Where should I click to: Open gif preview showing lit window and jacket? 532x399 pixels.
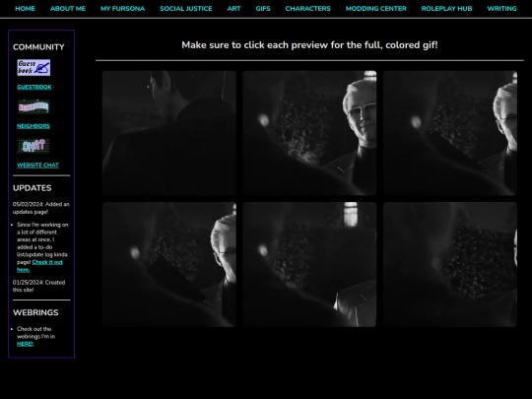click(309, 264)
